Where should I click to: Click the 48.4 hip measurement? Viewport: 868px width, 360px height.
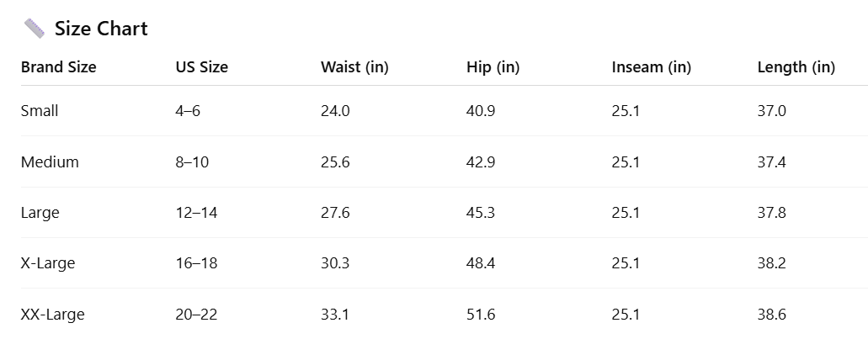pos(481,263)
